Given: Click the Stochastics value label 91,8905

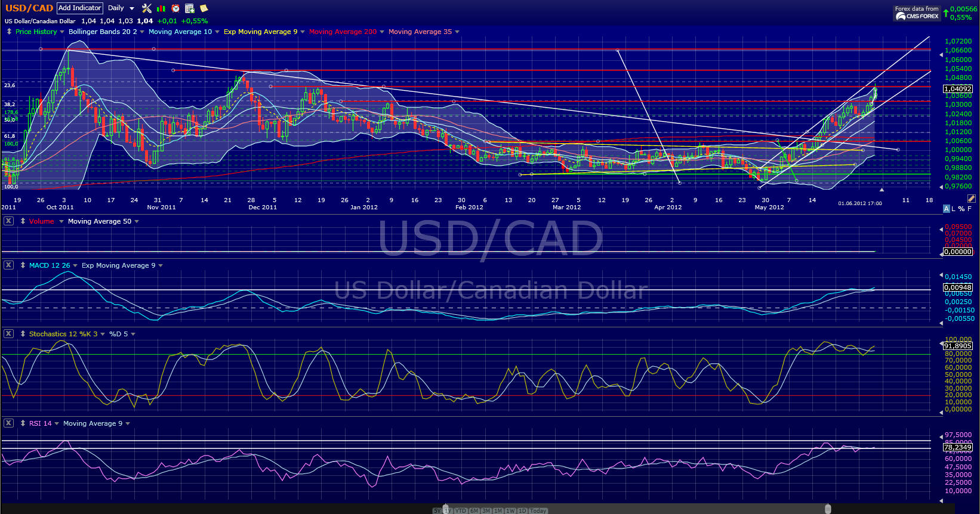Looking at the screenshot, I should tap(958, 346).
